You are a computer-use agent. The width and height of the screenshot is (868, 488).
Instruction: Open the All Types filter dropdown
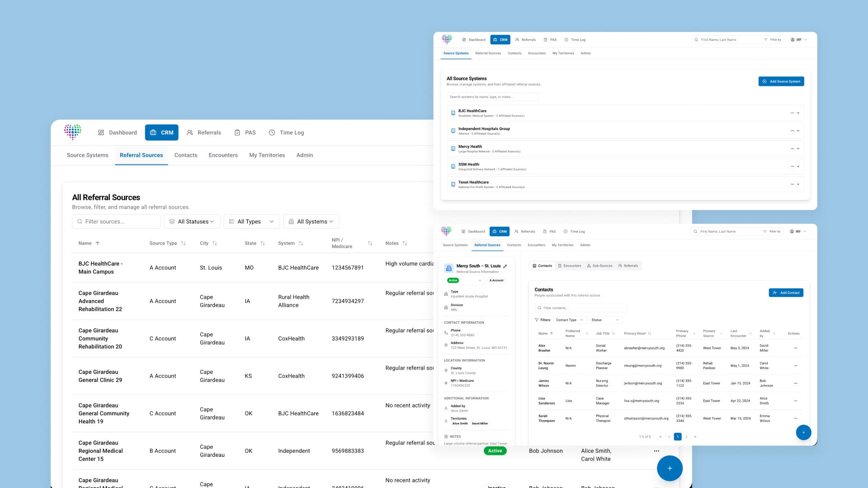pos(252,221)
